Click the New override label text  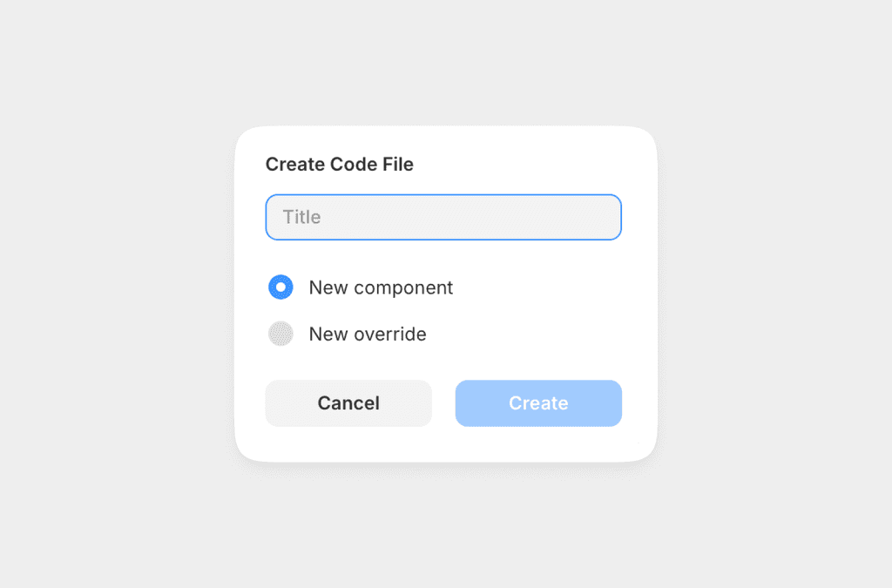(x=367, y=334)
